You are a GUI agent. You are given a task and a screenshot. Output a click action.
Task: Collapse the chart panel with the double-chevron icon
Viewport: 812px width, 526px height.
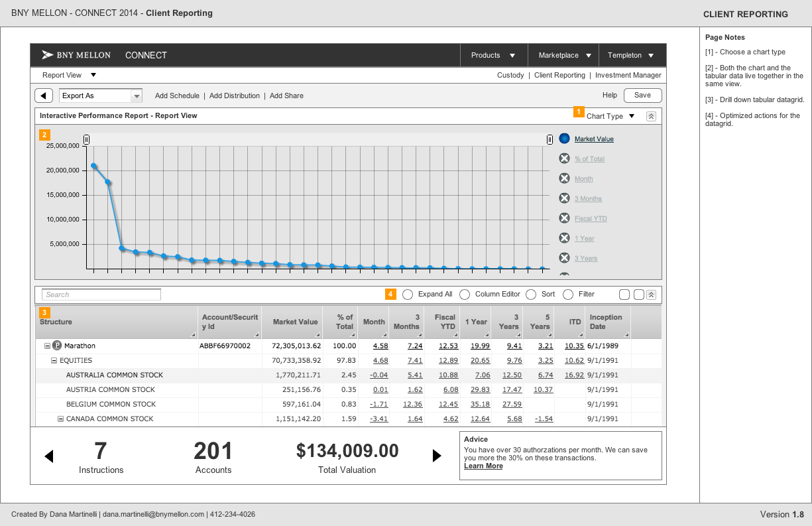coord(651,116)
